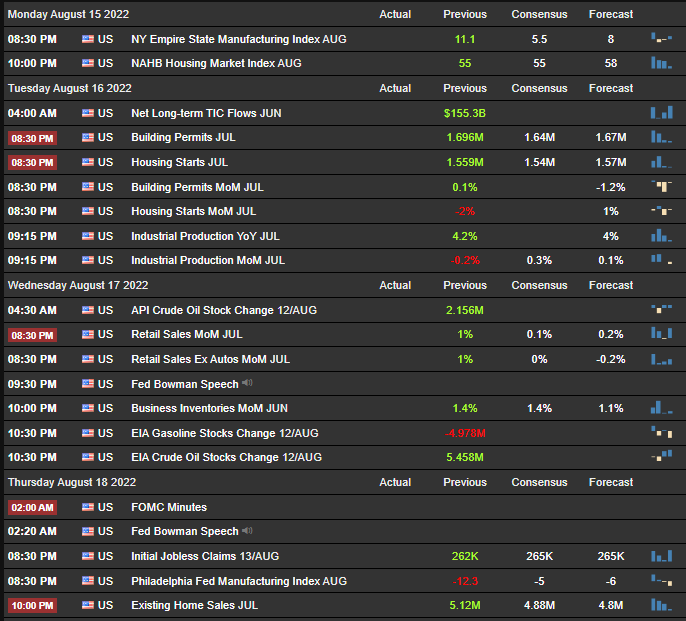686x621 pixels.
Task: Open the Philadelphia Fed Manufacturing Index AUG event
Action: (x=239, y=581)
